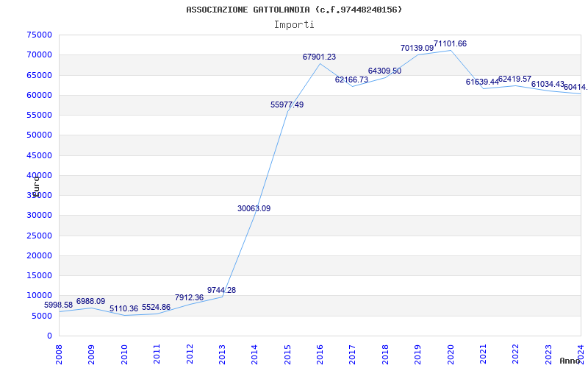Click y-axis value 45000
This screenshot has height=368, width=588.
(x=40, y=155)
